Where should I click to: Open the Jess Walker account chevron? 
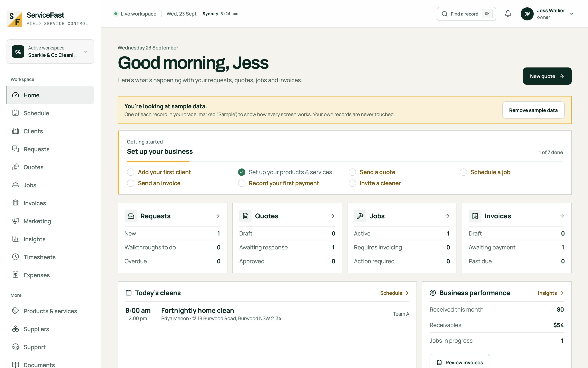[x=572, y=14]
